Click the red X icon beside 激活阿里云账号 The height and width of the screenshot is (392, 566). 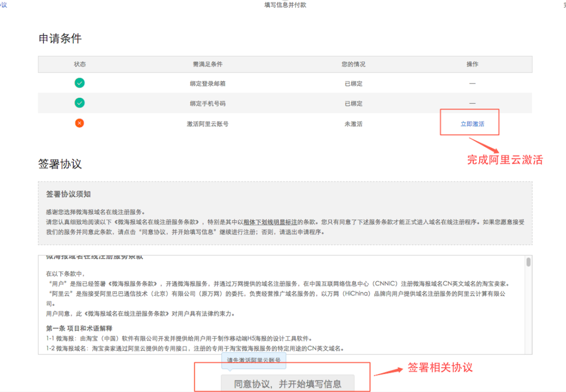[79, 123]
